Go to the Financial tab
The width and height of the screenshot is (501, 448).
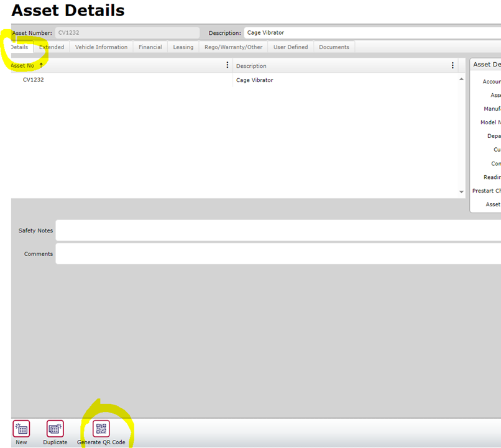click(x=150, y=47)
